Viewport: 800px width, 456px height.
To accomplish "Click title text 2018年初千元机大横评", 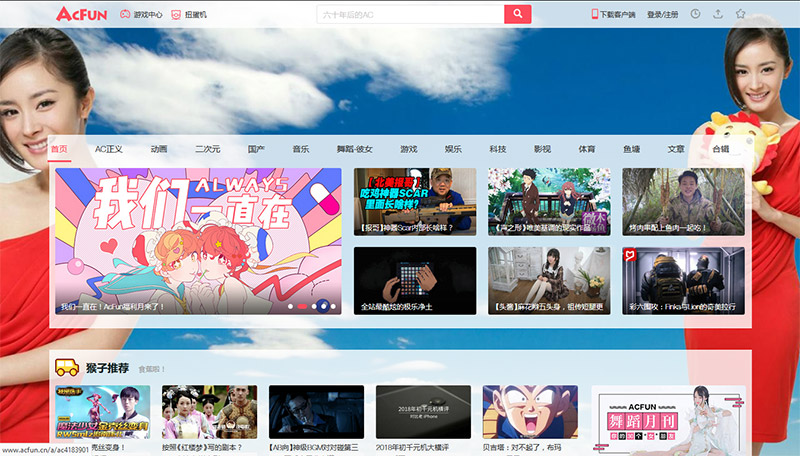I will point(412,447).
